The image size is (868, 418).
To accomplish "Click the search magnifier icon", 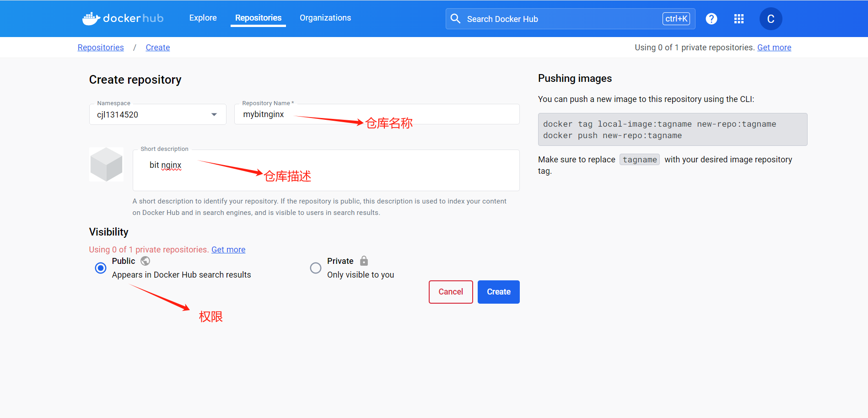I will [x=455, y=19].
